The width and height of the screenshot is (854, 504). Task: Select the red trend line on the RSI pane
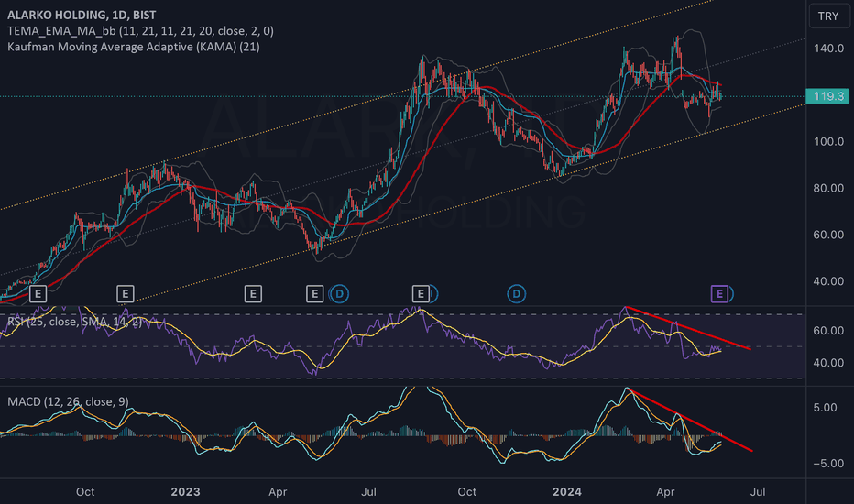689,329
